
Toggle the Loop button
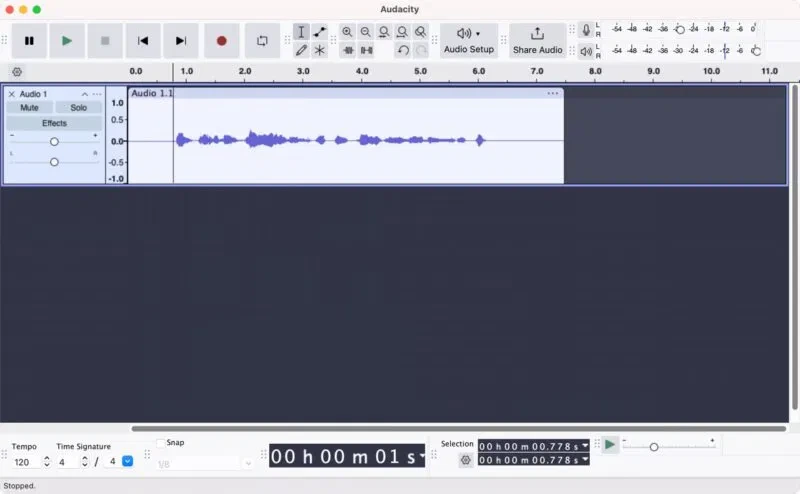click(262, 41)
